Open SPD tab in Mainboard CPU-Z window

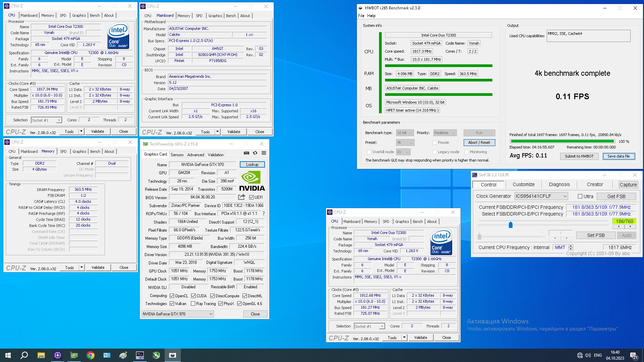click(199, 16)
